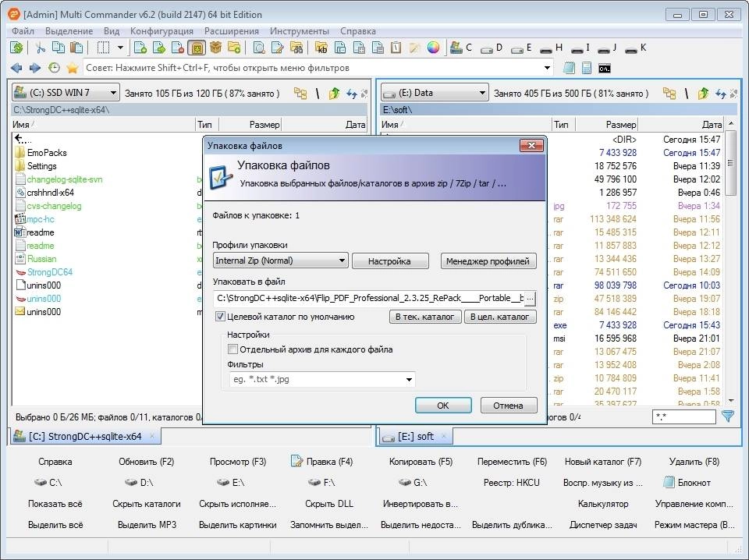Image resolution: width=749 pixels, height=560 pixels.
Task: Enable 'Отдельный архив для каждого файла' checkbox
Action: (x=233, y=349)
